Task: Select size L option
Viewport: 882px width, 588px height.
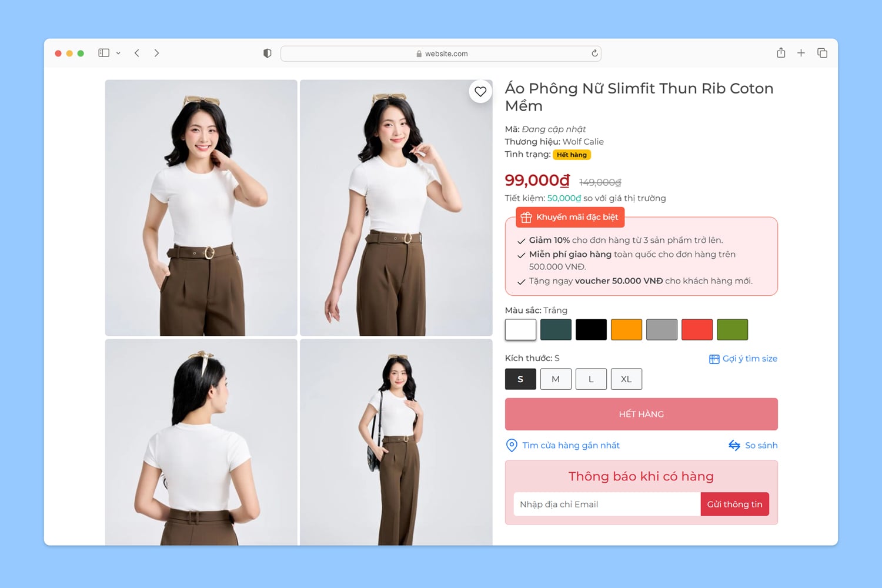Action: point(591,379)
